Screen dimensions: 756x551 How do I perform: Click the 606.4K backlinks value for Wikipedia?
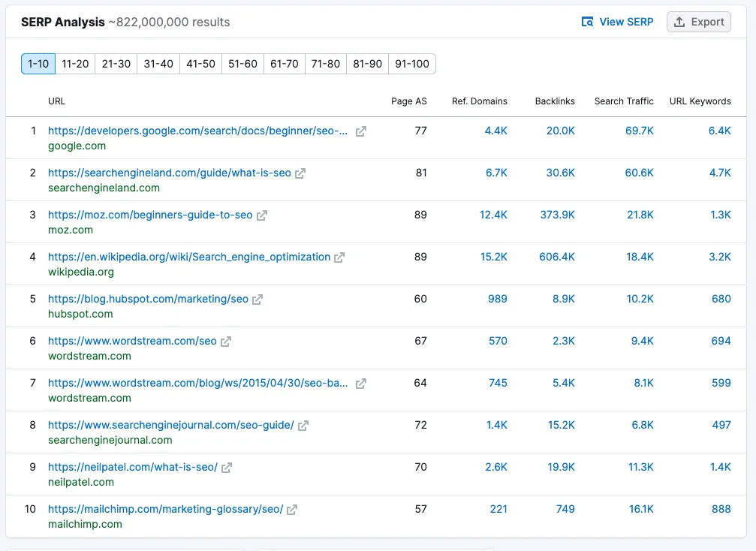[x=556, y=257]
